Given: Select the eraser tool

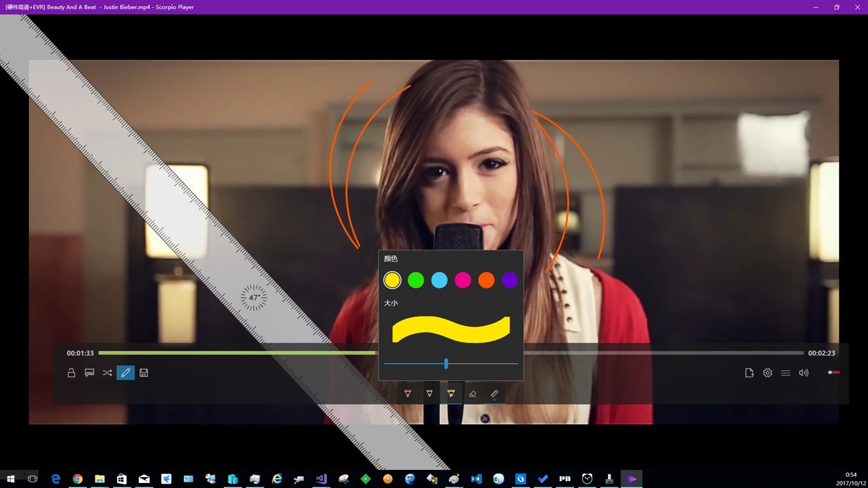Looking at the screenshot, I should click(473, 394).
